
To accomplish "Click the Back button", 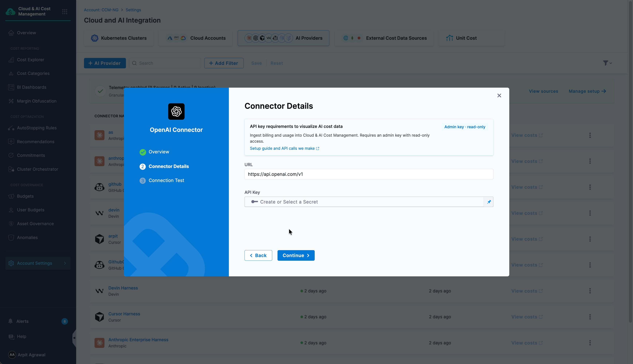I will (x=258, y=255).
